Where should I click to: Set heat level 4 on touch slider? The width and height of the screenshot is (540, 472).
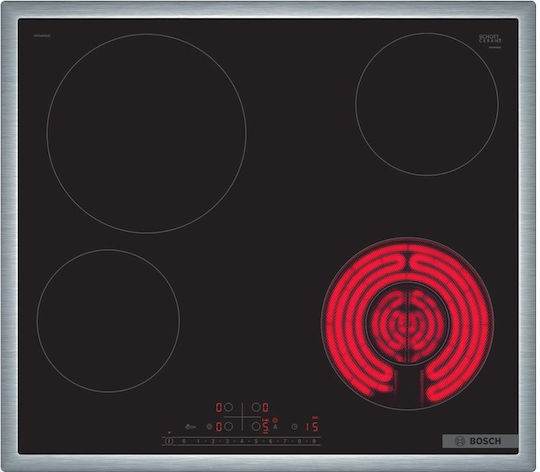242,441
